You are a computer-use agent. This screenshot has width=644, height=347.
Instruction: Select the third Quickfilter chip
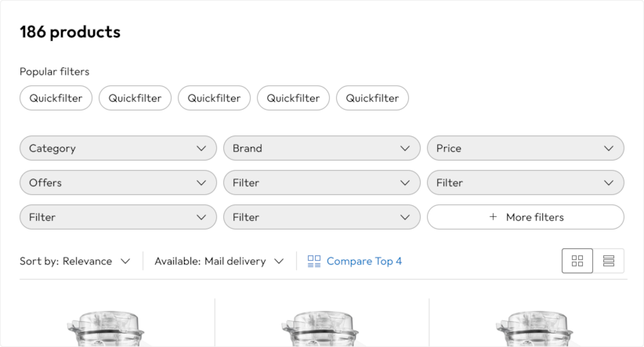coord(214,98)
